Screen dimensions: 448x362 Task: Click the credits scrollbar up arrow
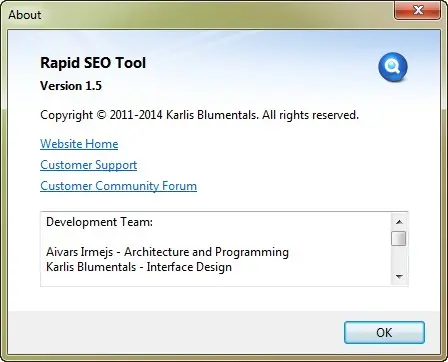[x=399, y=222]
